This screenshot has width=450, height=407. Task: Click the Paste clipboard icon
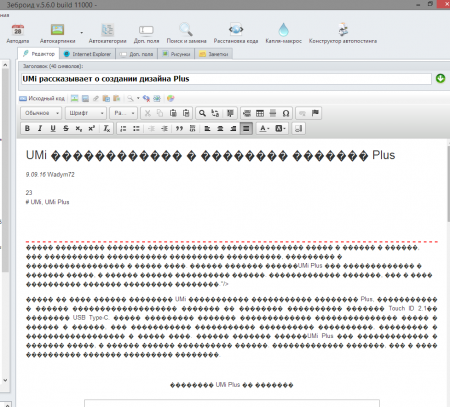tap(173, 113)
